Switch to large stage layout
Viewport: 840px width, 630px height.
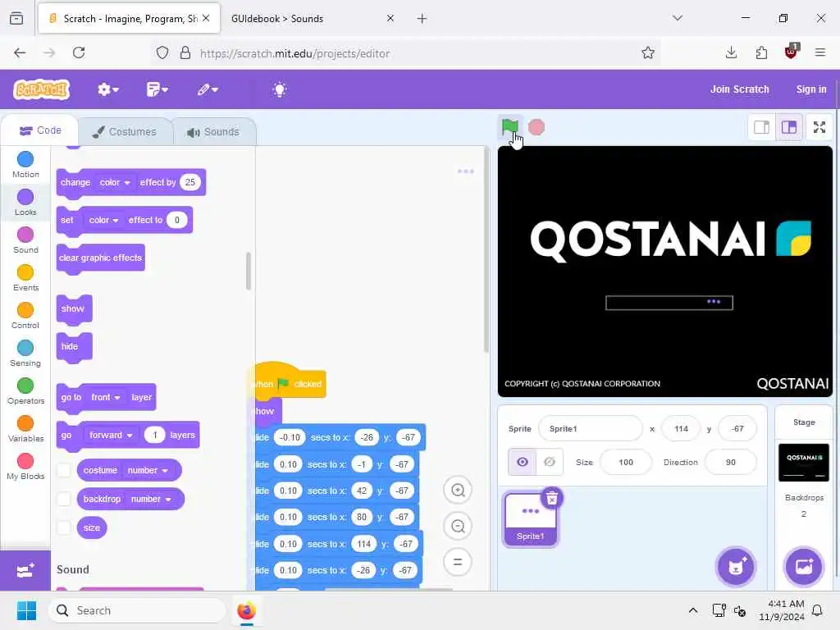point(789,127)
